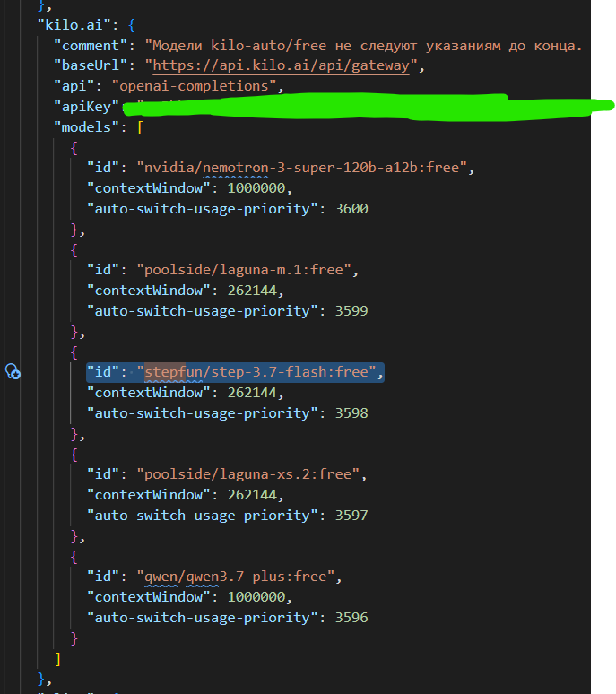Viewport: 616px width, 694px height.
Task: Click the priority value 3599
Action: (351, 311)
